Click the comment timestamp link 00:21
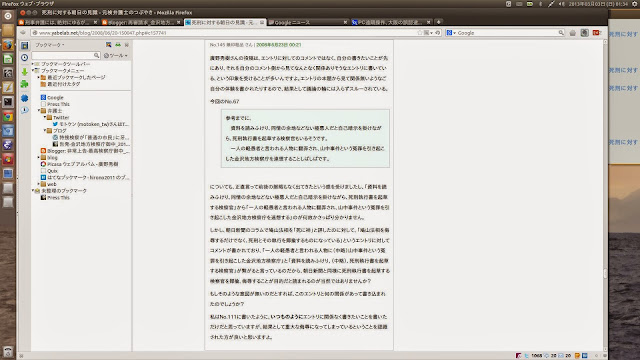The width and height of the screenshot is (640, 360). 279,45
